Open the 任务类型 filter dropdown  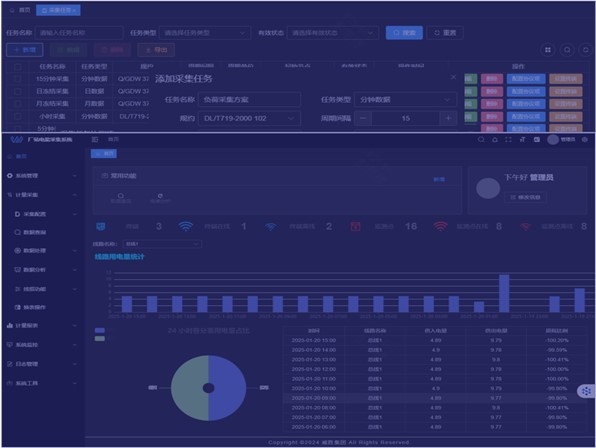pyautogui.click(x=205, y=33)
